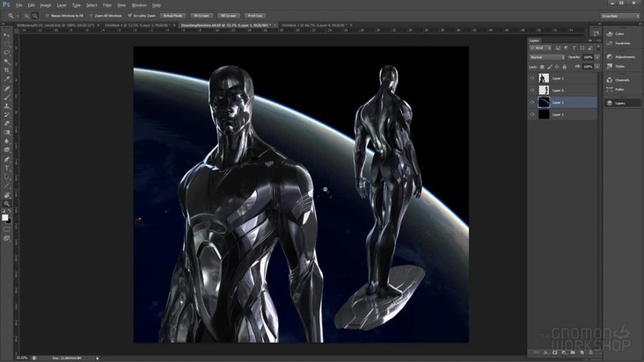Switch to MilkywayBLUR_small document tab
This screenshot has width=644, height=362.
tap(55, 25)
